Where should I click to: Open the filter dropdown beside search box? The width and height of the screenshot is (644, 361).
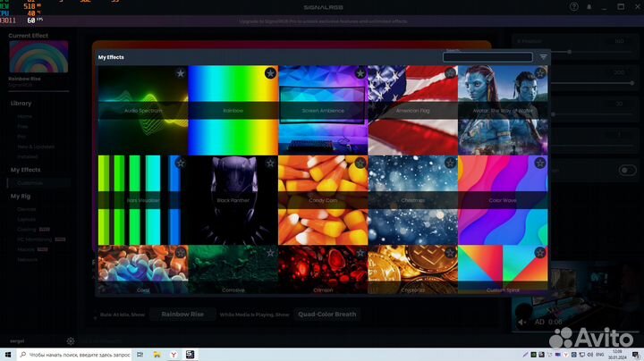(543, 57)
